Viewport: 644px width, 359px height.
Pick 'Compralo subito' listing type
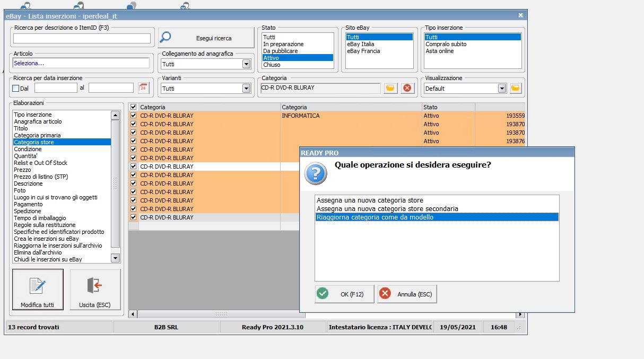tap(473, 44)
